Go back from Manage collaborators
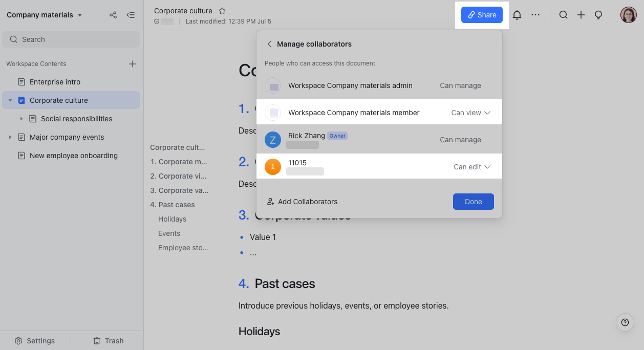Viewport: 644px width, 350px height. click(269, 44)
